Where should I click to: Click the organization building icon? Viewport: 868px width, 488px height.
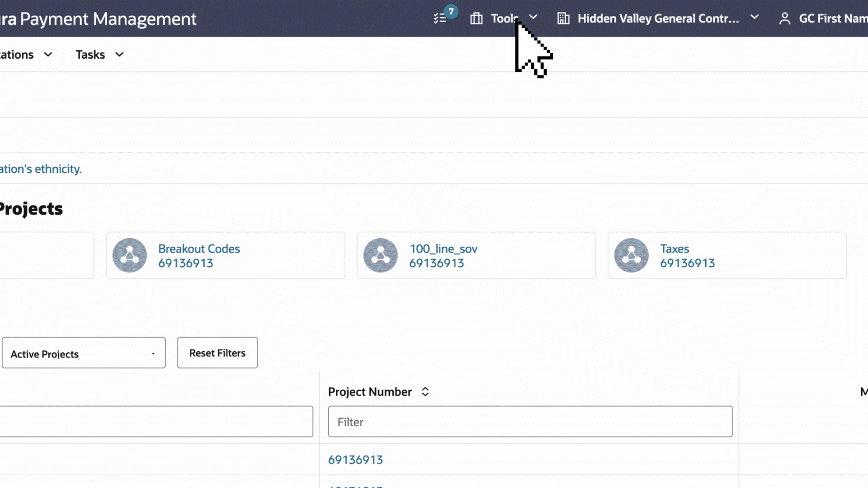pos(563,19)
